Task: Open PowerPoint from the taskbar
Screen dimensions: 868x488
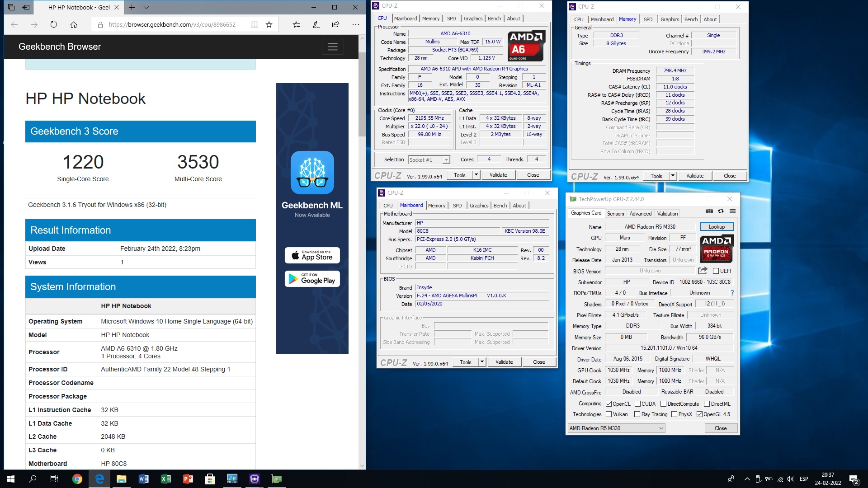Action: tap(188, 479)
